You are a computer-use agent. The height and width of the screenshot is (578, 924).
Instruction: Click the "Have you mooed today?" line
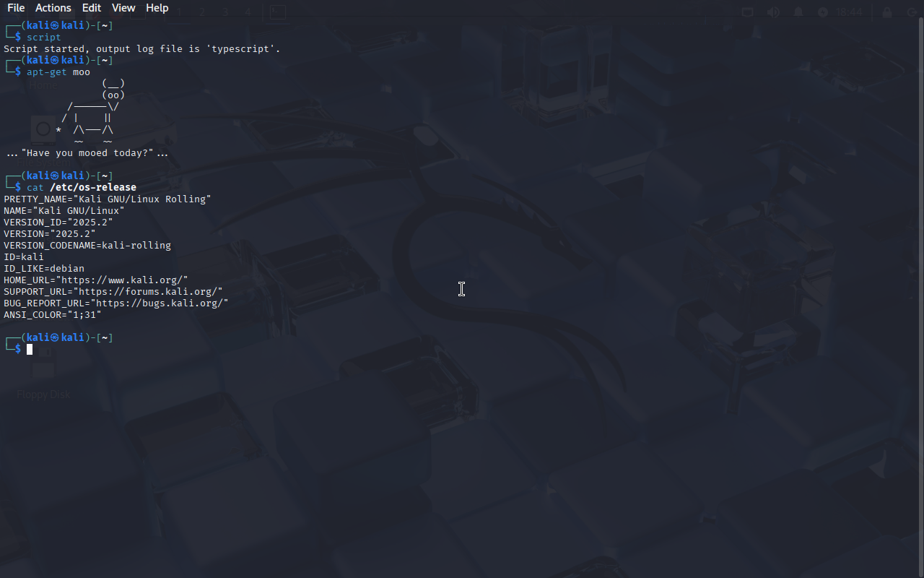[87, 152]
